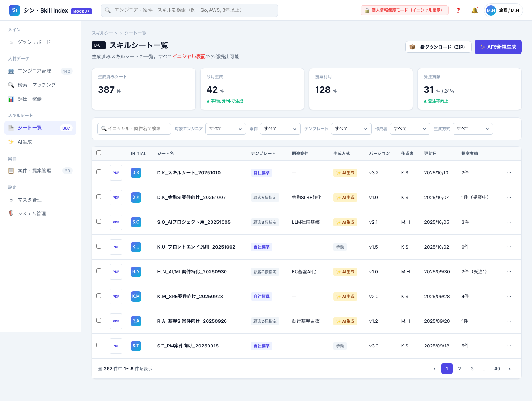
Task: Click the S.O initial avatar badge
Action: tap(136, 222)
